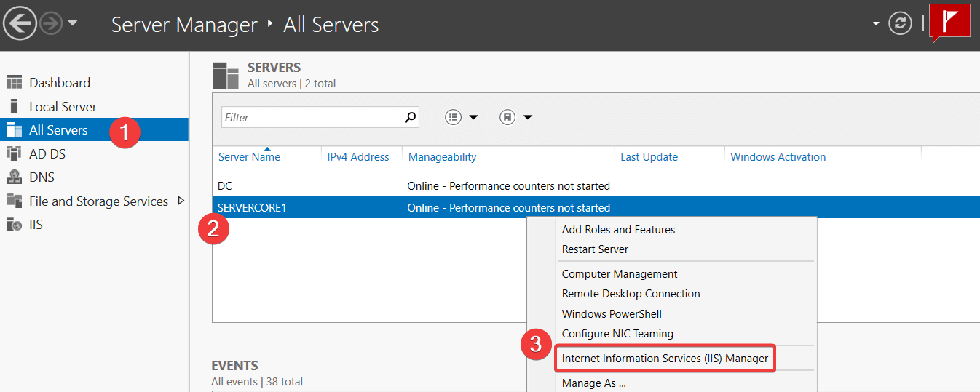The height and width of the screenshot is (392, 980).
Task: Click the Local Server icon
Action: coord(15,107)
